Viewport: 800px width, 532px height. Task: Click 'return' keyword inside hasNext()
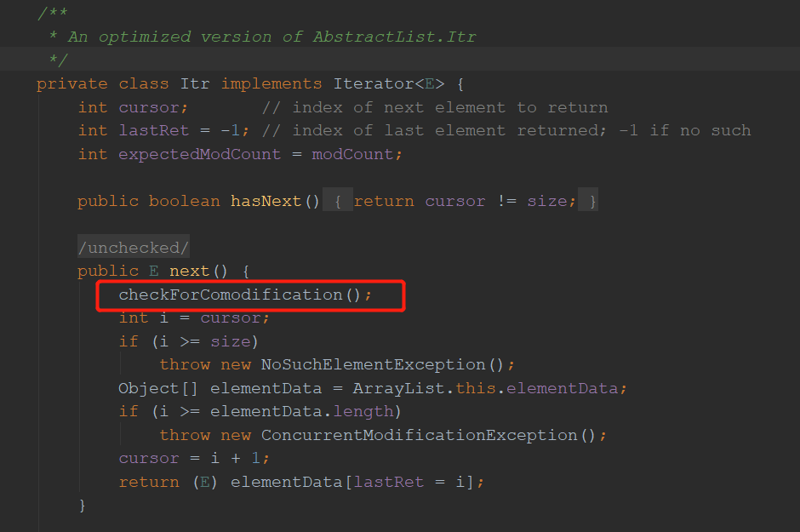(384, 201)
